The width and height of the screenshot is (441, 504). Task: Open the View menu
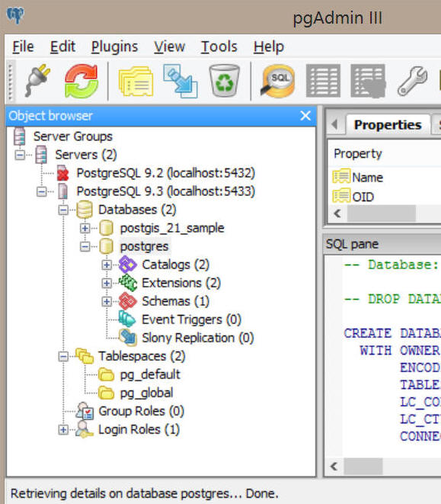(x=170, y=47)
